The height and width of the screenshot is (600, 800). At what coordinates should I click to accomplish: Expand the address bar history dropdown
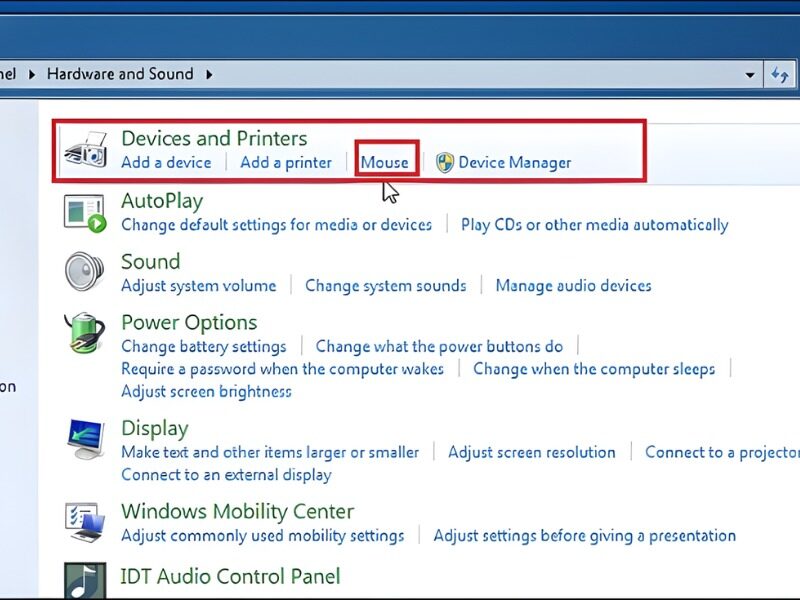point(750,75)
